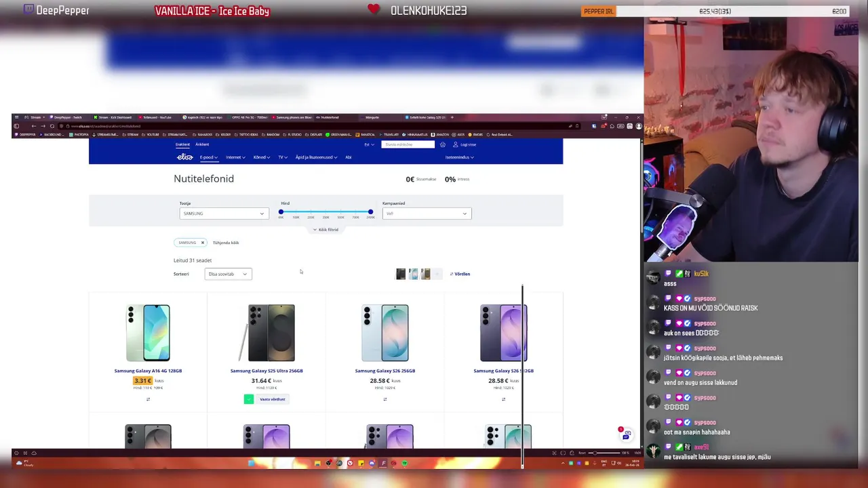Click the compare icon under Galaxy A16 4G
Screen dimensions: 868x488
[x=148, y=399]
